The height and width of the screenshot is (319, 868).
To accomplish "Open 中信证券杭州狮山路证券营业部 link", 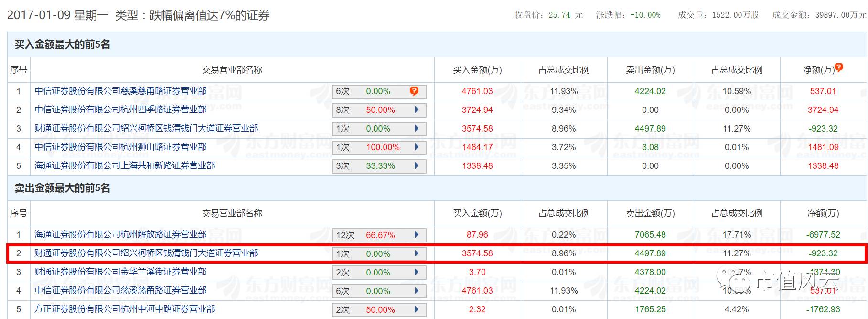I will 120,147.
